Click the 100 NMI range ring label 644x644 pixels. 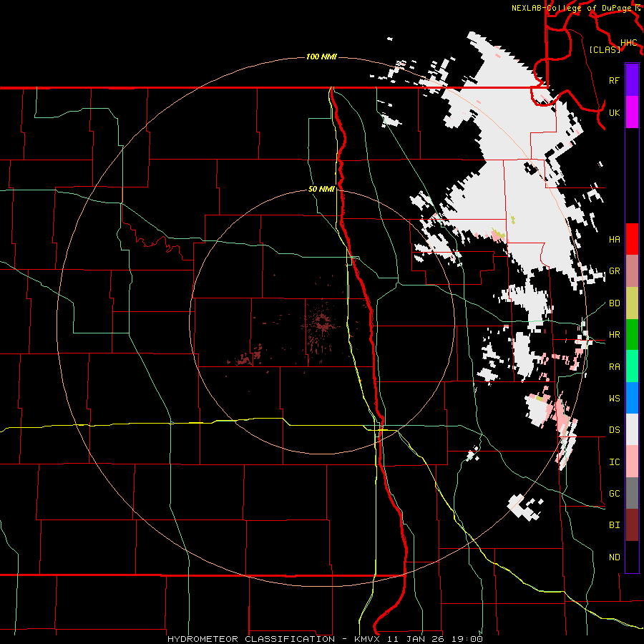coord(321,57)
